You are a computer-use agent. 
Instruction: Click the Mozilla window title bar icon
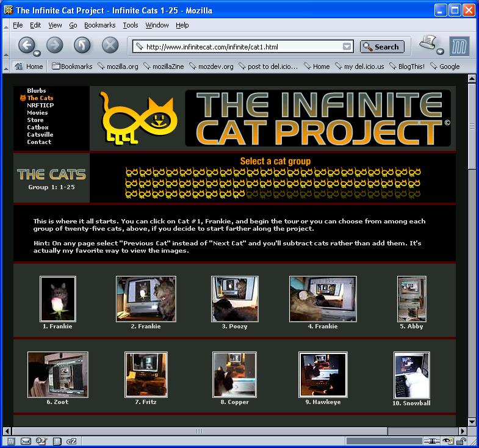click(x=9, y=10)
